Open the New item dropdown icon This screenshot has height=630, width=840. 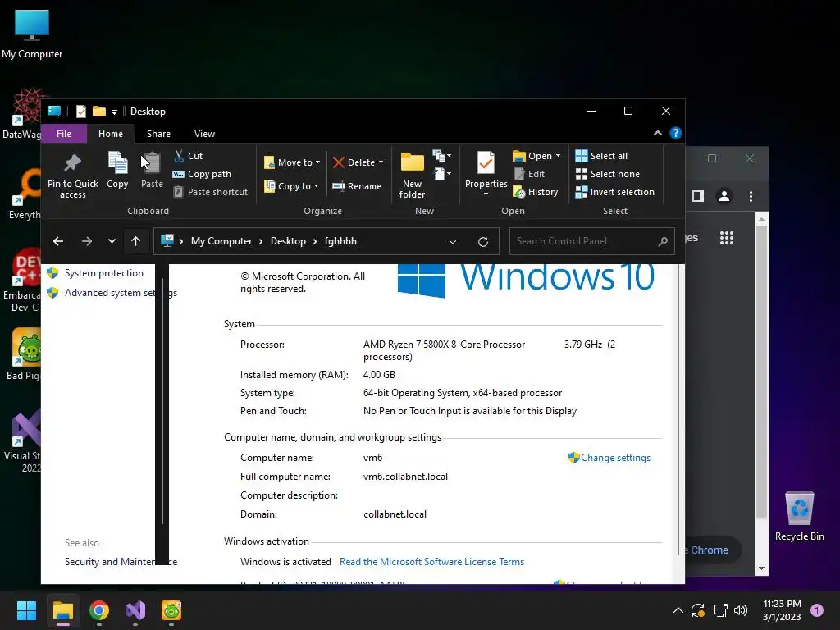441,156
